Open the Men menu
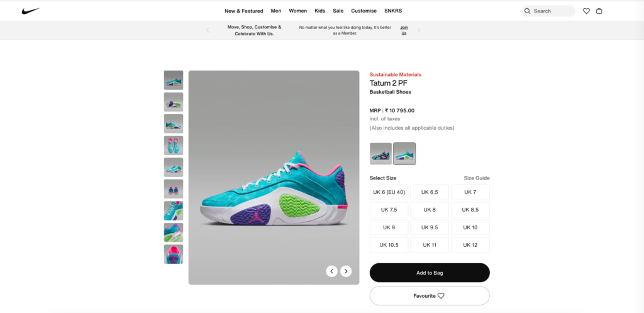644x313 pixels. point(276,11)
